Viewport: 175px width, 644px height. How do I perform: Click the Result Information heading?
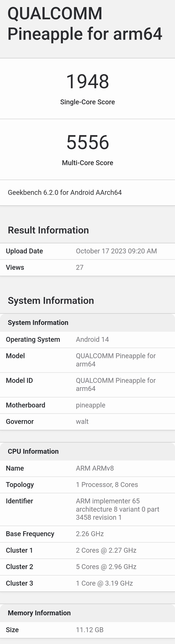point(48,230)
